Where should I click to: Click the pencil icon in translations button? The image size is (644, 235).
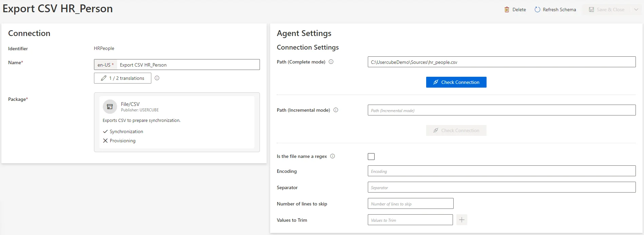click(x=104, y=78)
